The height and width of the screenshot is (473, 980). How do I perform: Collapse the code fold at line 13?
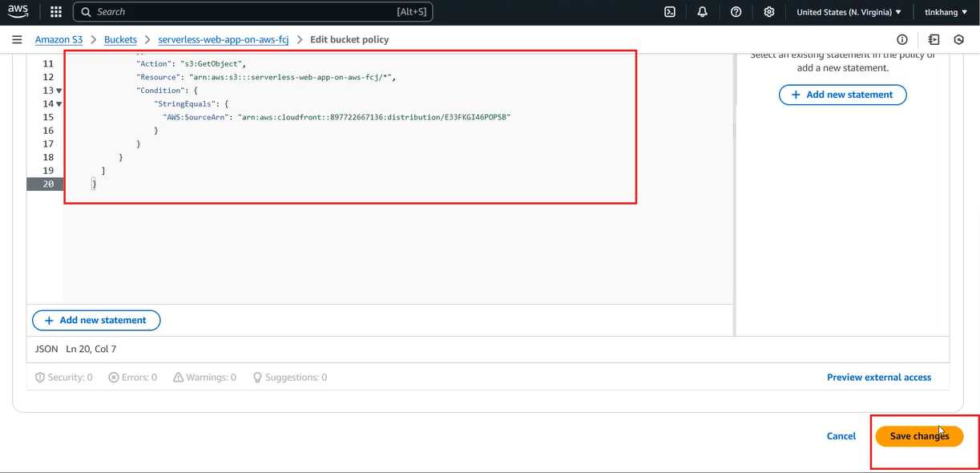point(59,91)
